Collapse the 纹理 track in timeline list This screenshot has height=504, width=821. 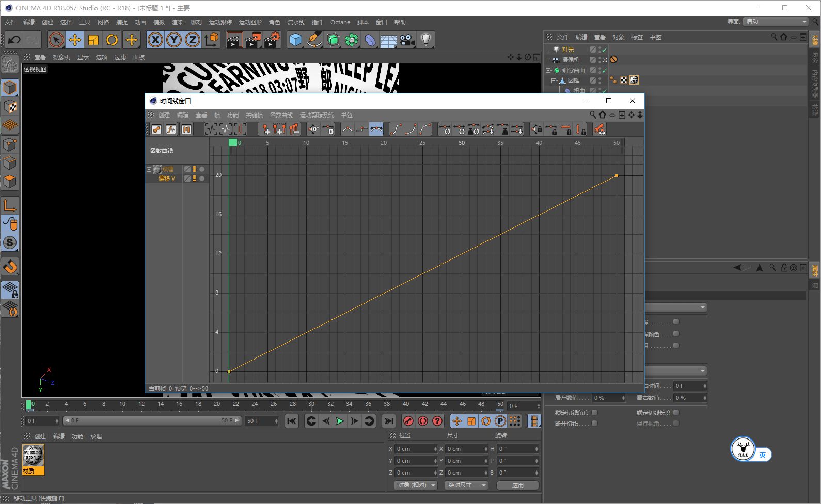pyautogui.click(x=149, y=169)
